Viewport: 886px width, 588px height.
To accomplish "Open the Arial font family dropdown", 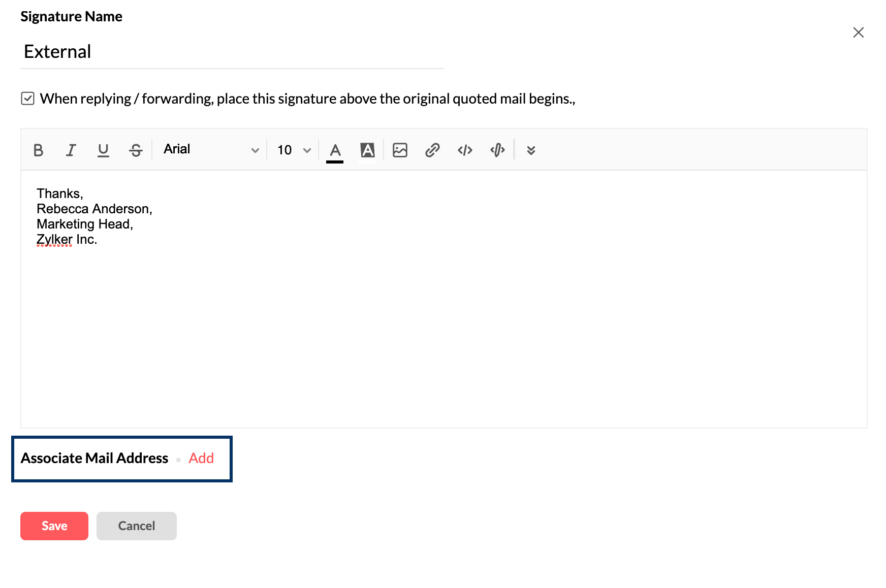I will (209, 149).
